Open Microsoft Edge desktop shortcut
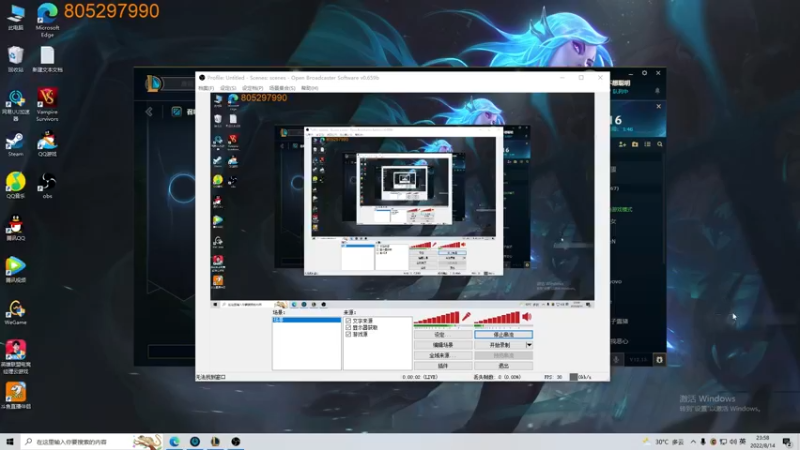 47,19
